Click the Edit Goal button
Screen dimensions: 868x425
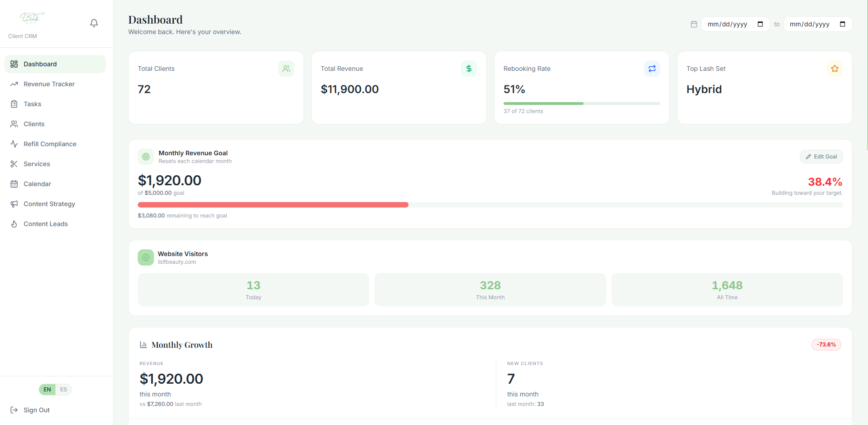click(x=821, y=157)
